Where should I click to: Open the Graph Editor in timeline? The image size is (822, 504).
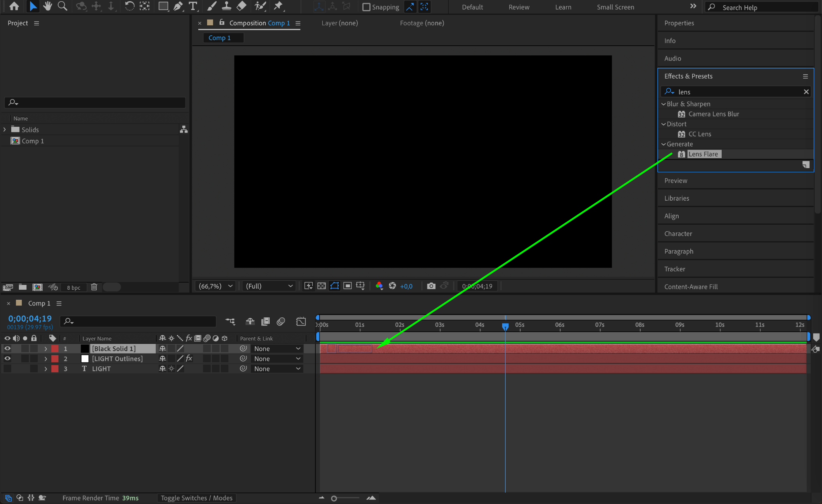(301, 321)
